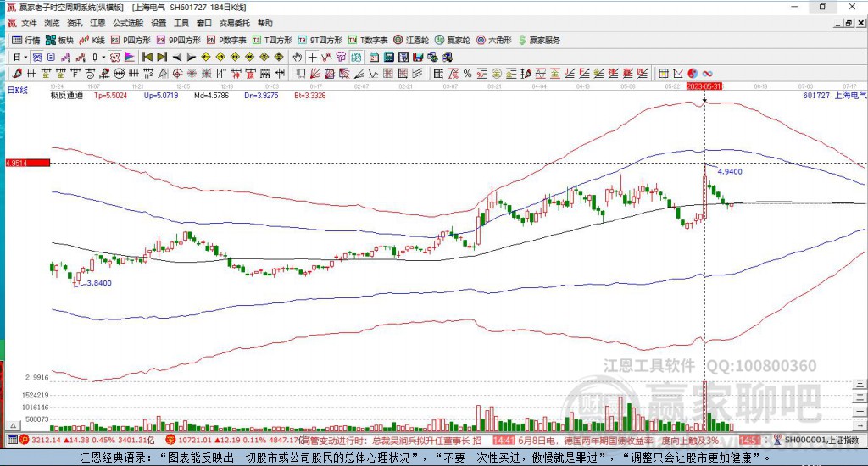Click the Dn=3.9275 value

261,95
